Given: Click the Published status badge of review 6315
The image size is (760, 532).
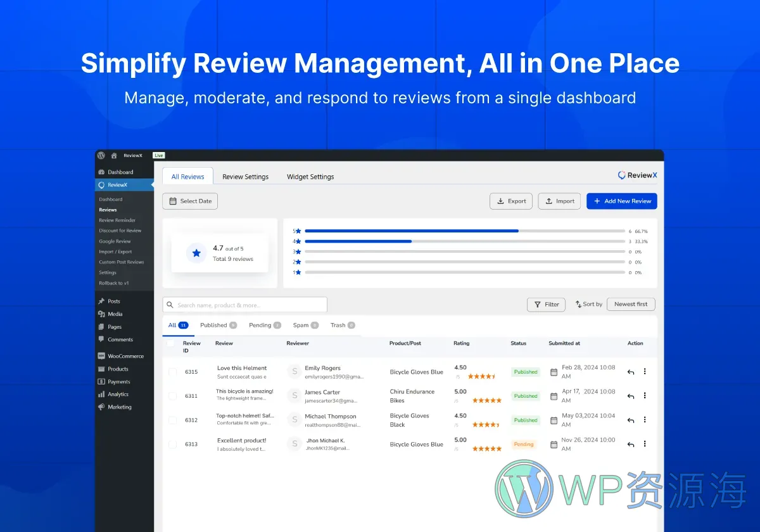Looking at the screenshot, I should (x=526, y=372).
